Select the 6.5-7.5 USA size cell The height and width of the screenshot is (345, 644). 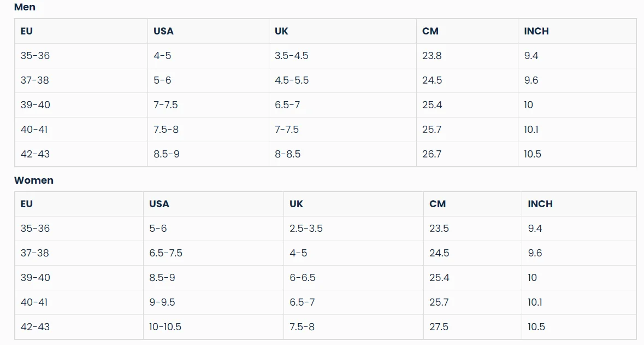[x=166, y=253]
